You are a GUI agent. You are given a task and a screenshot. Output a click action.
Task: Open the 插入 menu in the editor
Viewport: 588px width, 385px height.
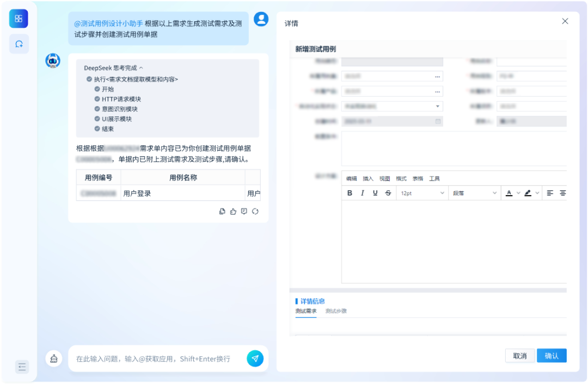click(367, 178)
